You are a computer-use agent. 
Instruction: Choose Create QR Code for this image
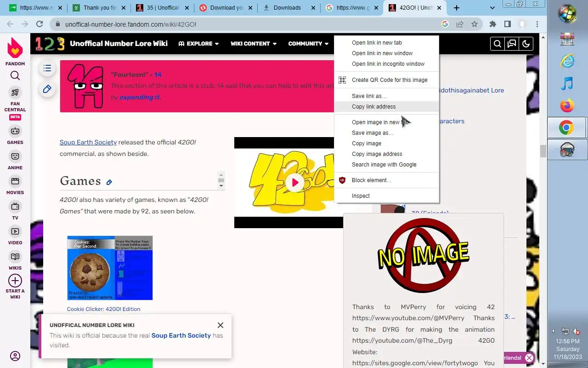[x=387, y=80]
